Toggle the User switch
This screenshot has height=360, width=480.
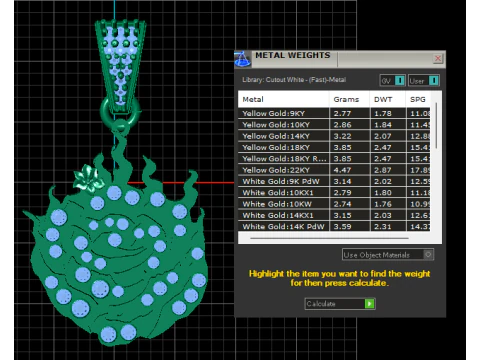click(x=424, y=81)
